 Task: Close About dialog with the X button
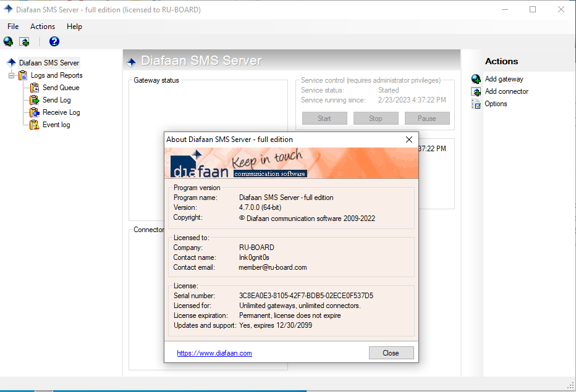pyautogui.click(x=409, y=140)
